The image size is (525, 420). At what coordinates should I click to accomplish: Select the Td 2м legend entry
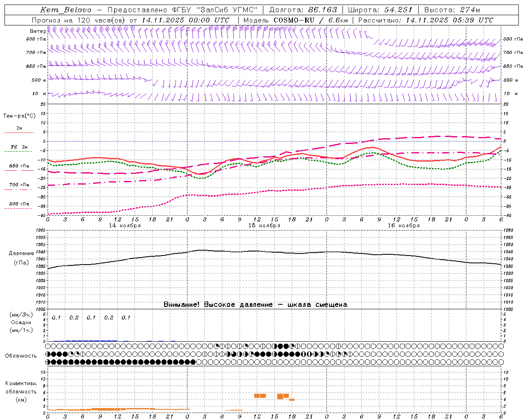[19, 147]
